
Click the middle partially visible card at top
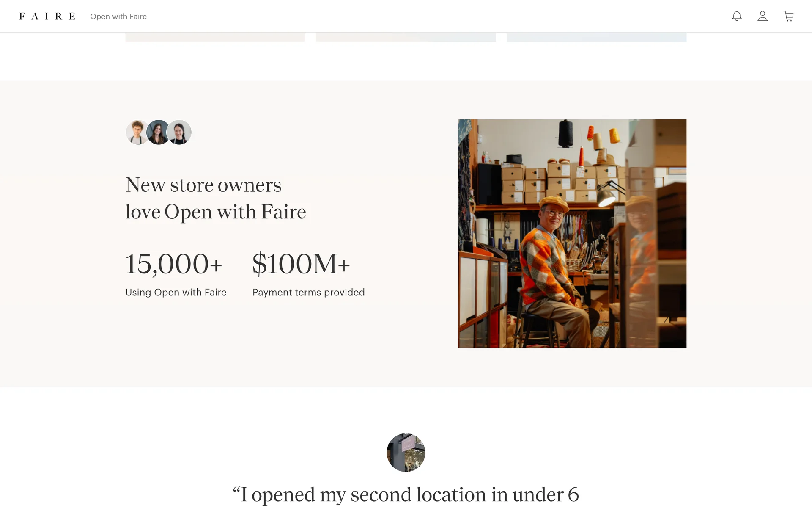[x=406, y=37]
